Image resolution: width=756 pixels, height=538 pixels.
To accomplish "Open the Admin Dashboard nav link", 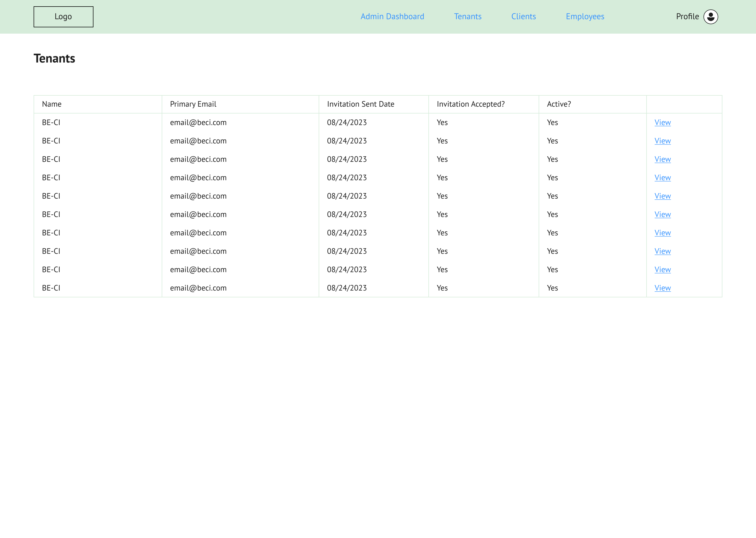I will 392,17.
